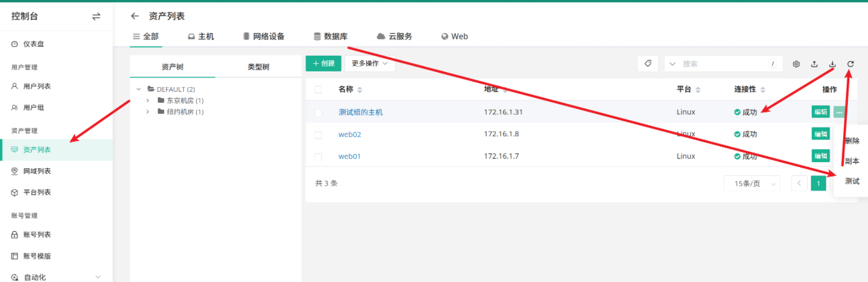The image size is (868, 282).
Task: Focus the 搜索 input field
Action: pyautogui.click(x=723, y=64)
